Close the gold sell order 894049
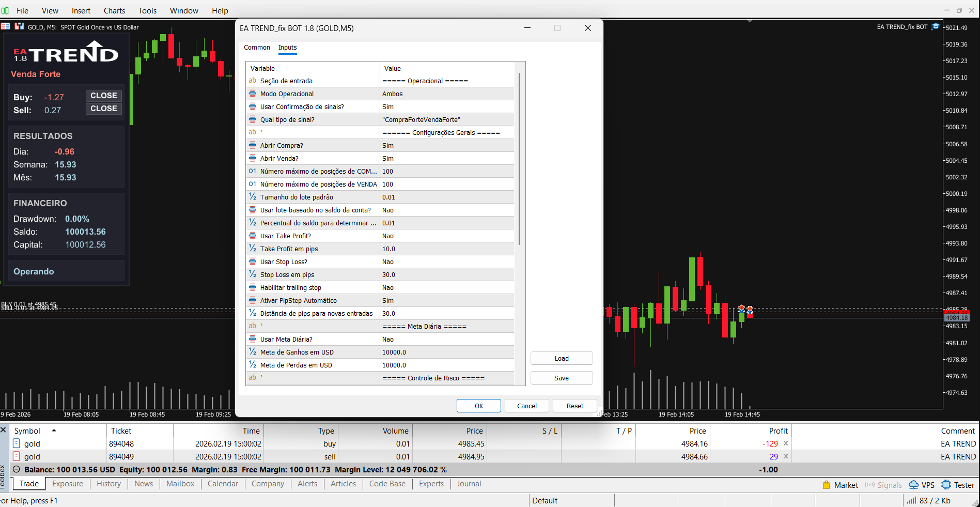This screenshot has width=980, height=507. pyautogui.click(x=785, y=456)
